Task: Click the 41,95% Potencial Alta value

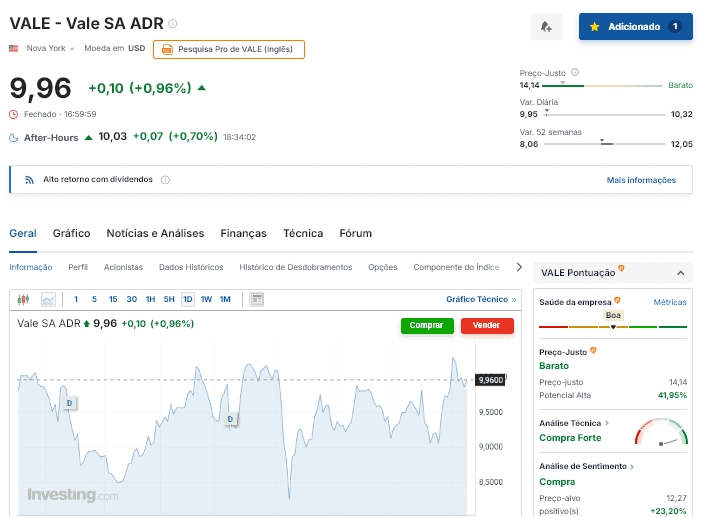Action: [x=672, y=395]
